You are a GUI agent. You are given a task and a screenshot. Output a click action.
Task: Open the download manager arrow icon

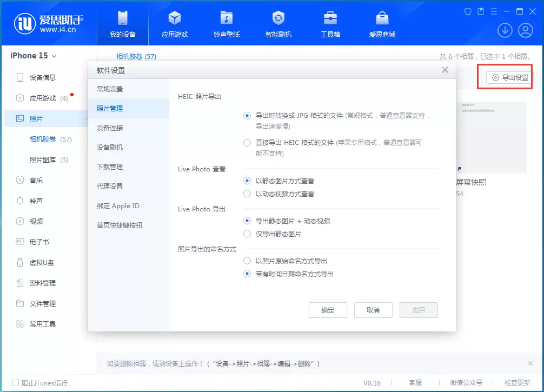505,30
